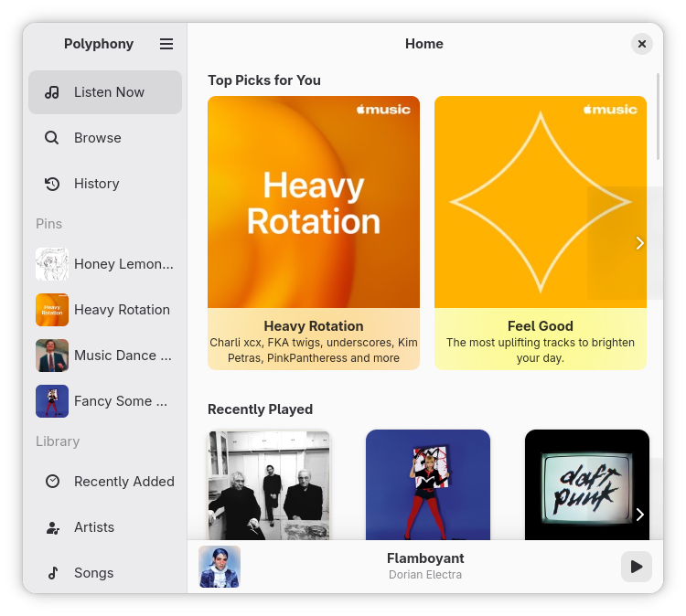Open the blue album with red-legged figure
This screenshot has height=616, width=686.
coord(428,484)
